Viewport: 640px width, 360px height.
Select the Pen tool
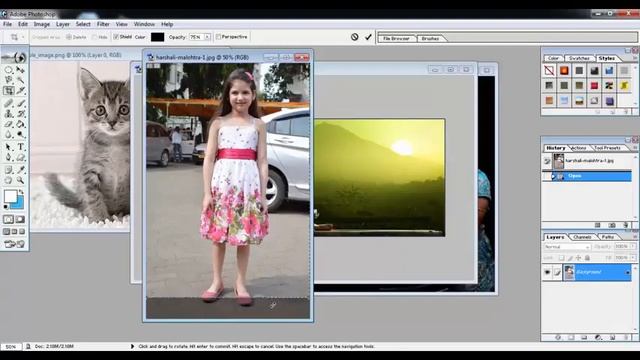tap(9, 158)
